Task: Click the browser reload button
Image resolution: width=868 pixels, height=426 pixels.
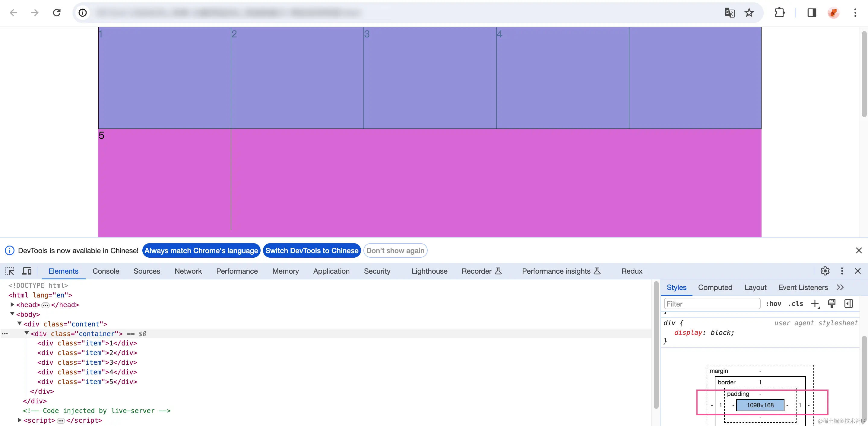Action: click(57, 13)
